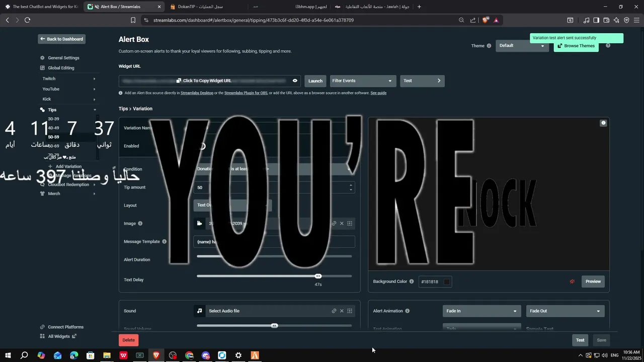Open the image media gallery grid icon
Viewport: 644px width, 362px height.
pyautogui.click(x=350, y=223)
